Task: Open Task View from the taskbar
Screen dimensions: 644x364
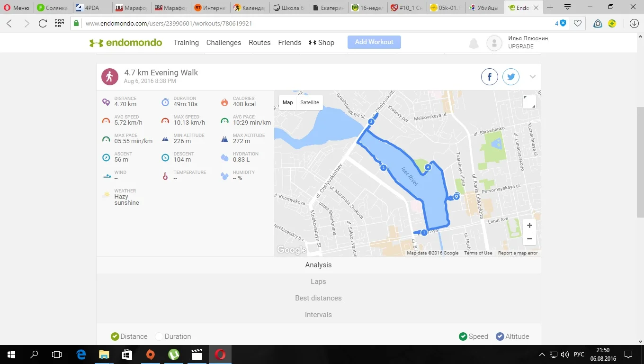Action: pos(57,354)
